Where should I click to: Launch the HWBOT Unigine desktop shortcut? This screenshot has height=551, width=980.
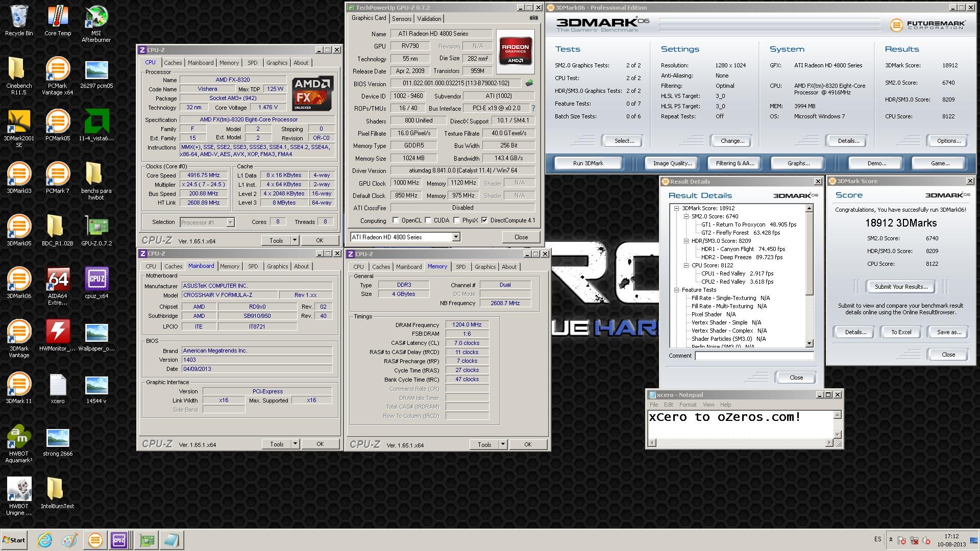click(19, 496)
